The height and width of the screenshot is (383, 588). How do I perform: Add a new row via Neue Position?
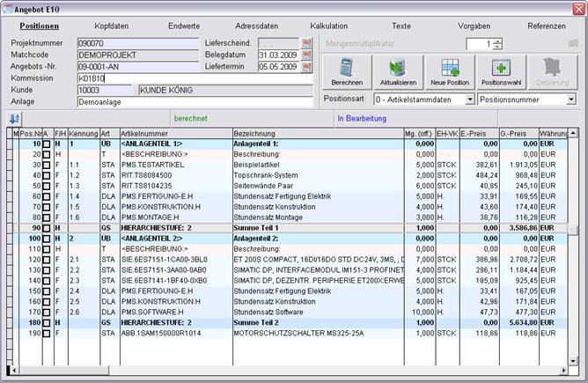click(450, 72)
